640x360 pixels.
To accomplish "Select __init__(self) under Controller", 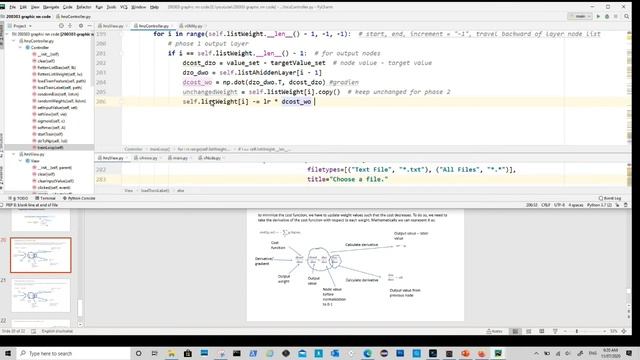I will tap(46, 54).
